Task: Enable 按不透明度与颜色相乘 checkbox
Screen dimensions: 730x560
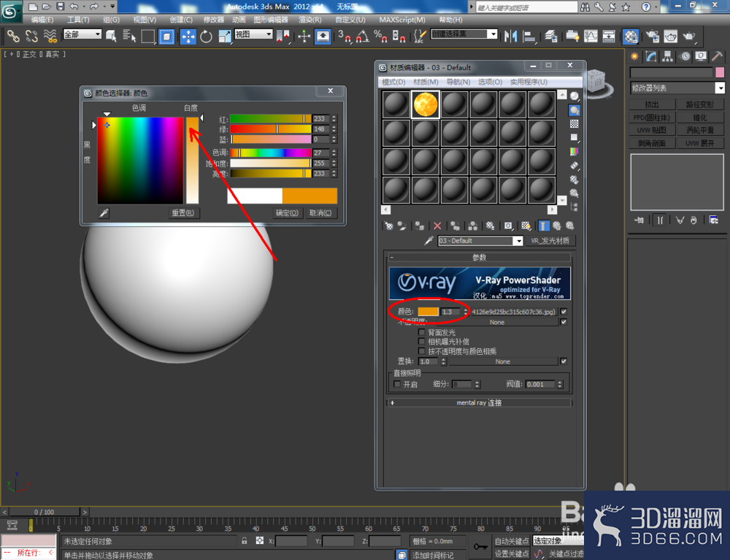Action: pos(422,351)
